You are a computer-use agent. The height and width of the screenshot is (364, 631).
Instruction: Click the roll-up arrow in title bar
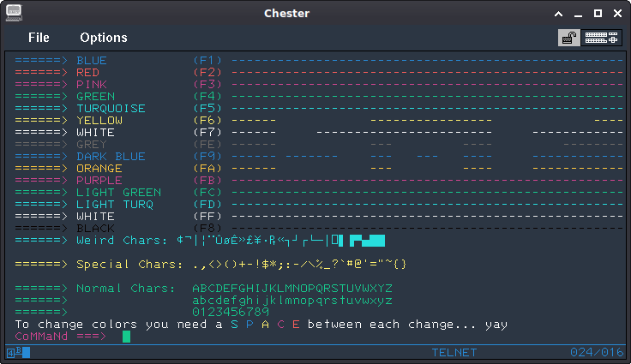(x=559, y=14)
